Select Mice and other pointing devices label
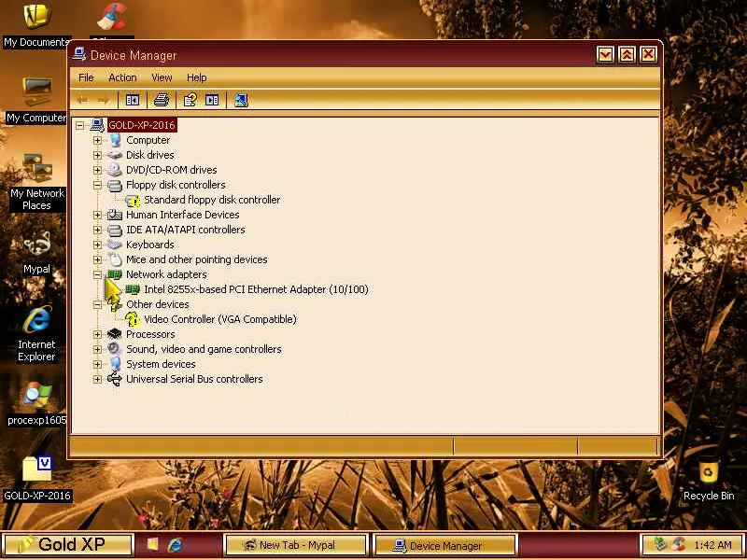The width and height of the screenshot is (747, 560). pyautogui.click(x=196, y=259)
